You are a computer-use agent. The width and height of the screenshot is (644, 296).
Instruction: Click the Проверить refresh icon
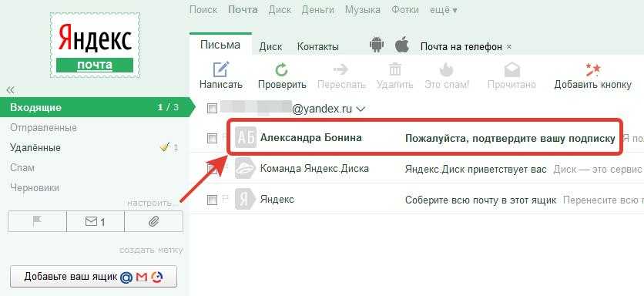pos(282,69)
